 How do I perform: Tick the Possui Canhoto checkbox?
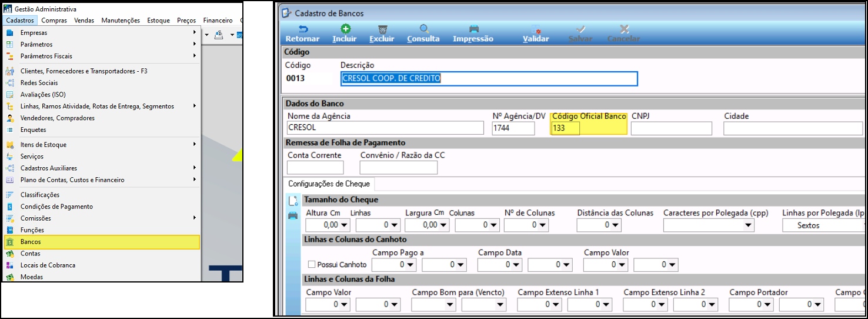pos(312,265)
